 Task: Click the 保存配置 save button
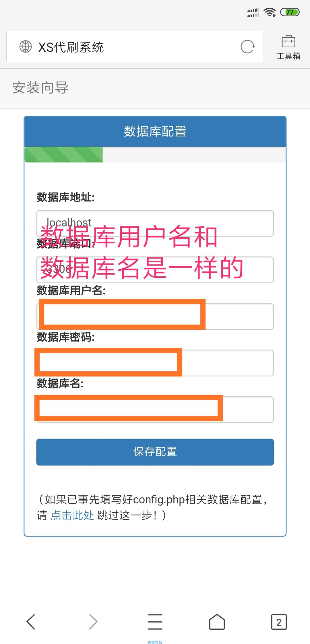[x=155, y=452]
